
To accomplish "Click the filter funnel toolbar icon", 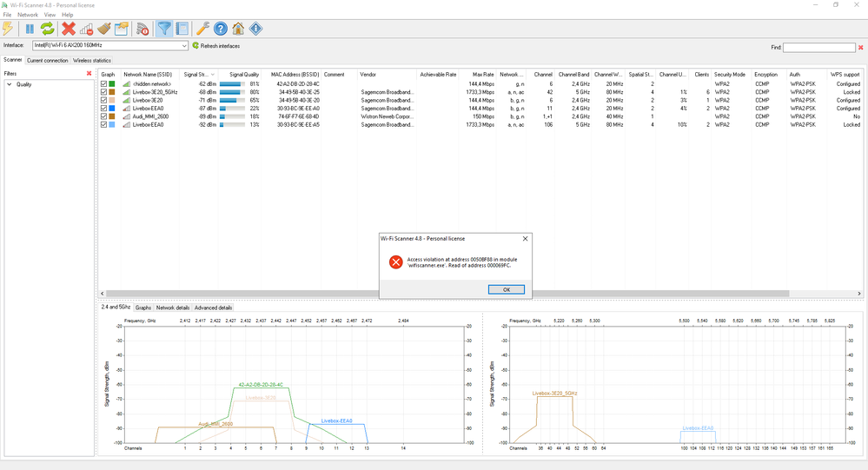I will (x=163, y=30).
